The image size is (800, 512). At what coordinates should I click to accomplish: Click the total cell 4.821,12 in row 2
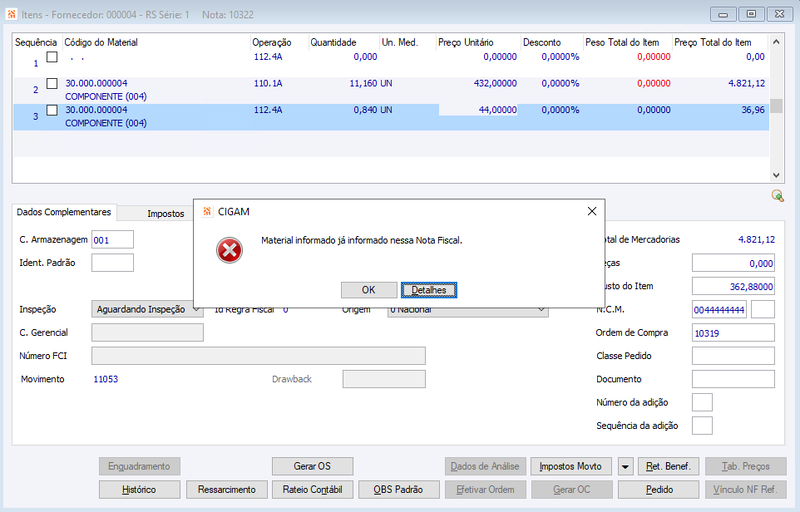pos(746,83)
